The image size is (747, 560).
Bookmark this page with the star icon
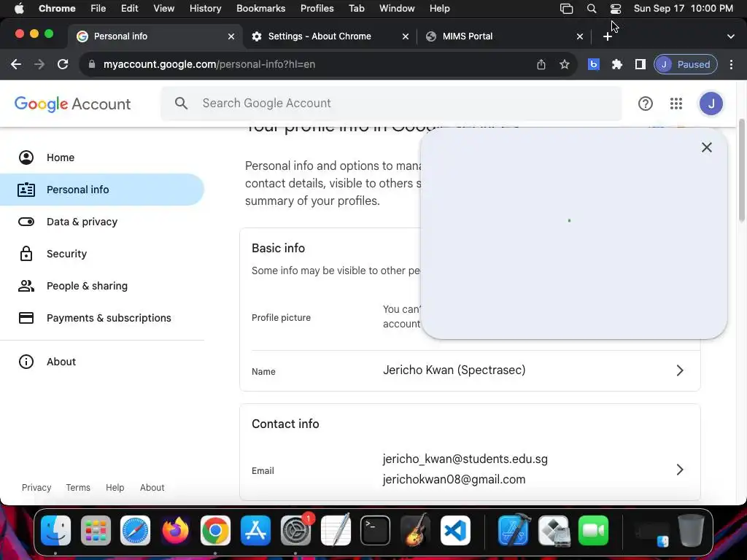565,64
